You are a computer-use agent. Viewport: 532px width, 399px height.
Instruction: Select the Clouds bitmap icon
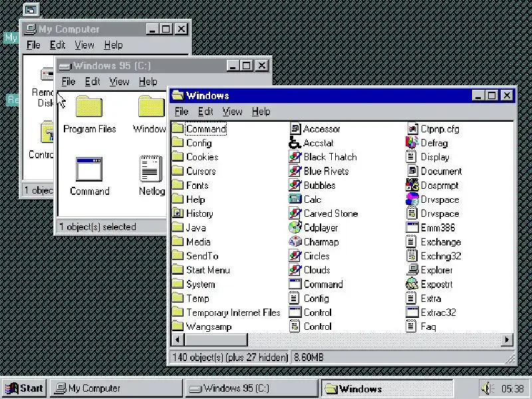point(295,270)
